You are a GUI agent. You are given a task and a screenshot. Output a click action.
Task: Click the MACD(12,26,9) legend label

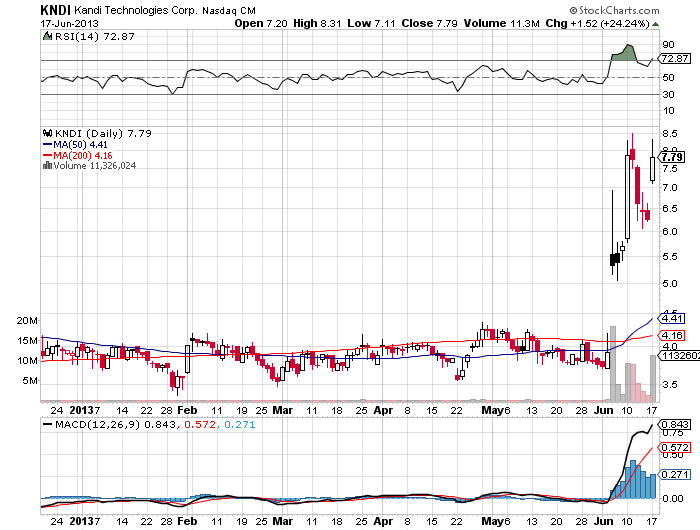(98, 424)
